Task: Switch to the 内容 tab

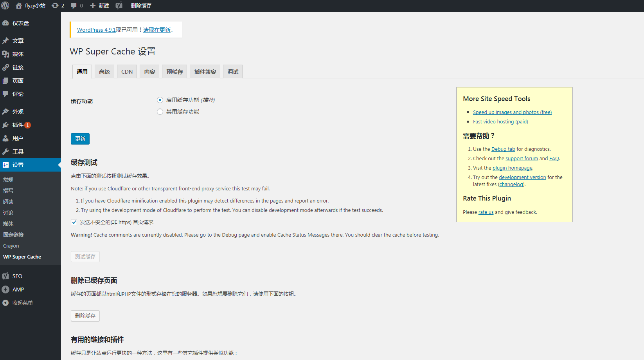Action: pyautogui.click(x=149, y=72)
